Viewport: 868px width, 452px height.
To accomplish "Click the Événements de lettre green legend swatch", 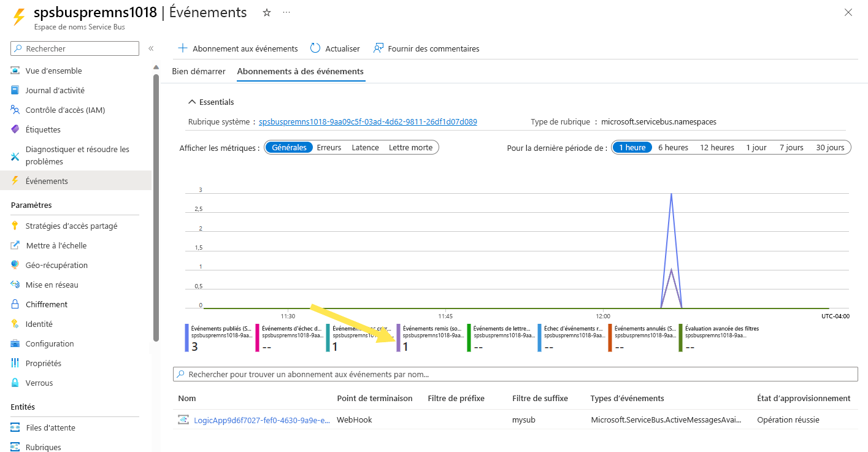I will (469, 338).
